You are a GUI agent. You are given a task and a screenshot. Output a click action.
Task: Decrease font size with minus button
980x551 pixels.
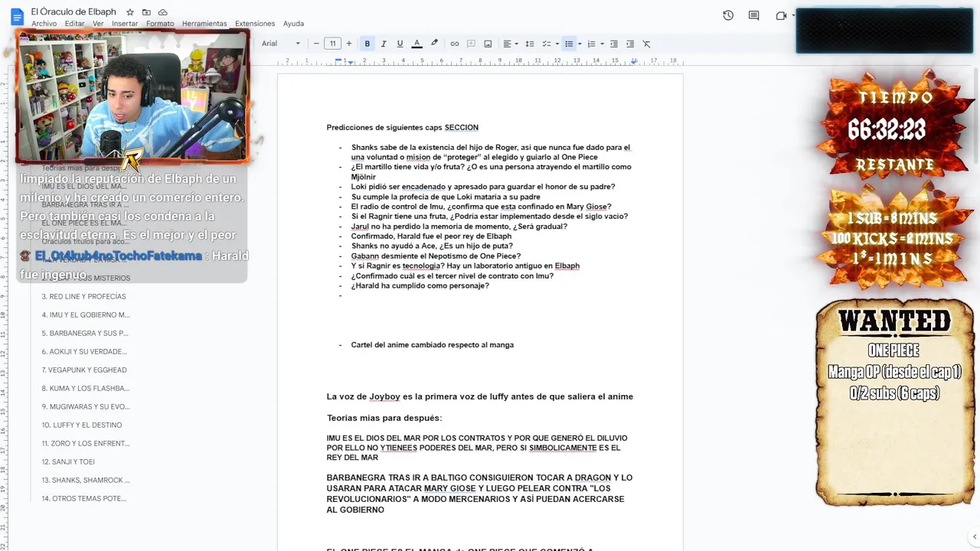[x=316, y=44]
